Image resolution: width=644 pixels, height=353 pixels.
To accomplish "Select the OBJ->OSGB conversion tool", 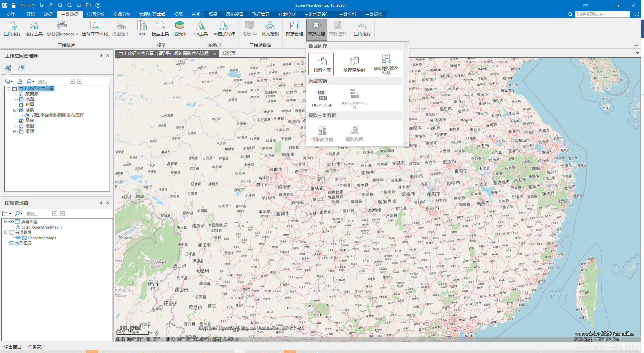I will tap(322, 99).
